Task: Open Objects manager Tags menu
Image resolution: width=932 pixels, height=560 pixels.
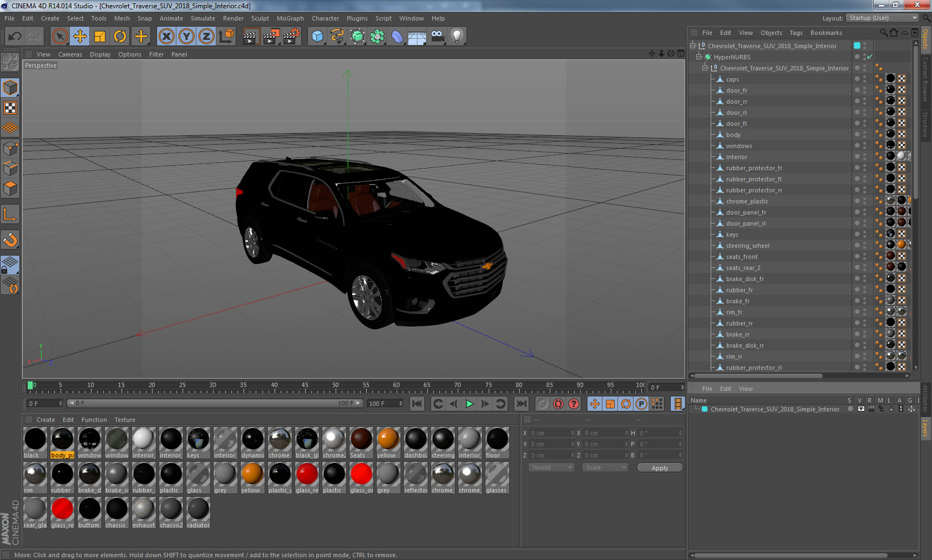Action: 796,33
